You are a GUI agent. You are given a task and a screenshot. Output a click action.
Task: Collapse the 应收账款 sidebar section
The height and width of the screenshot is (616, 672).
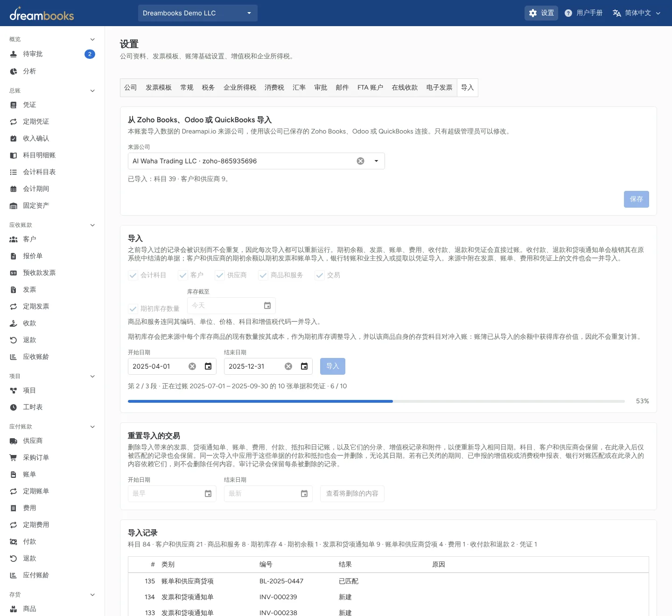pyautogui.click(x=92, y=225)
